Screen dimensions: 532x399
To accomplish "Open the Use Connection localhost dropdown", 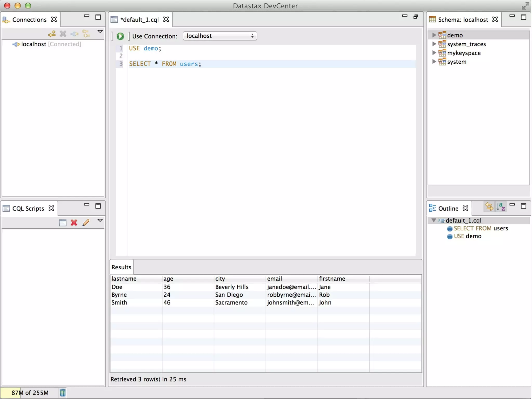I will tap(220, 36).
